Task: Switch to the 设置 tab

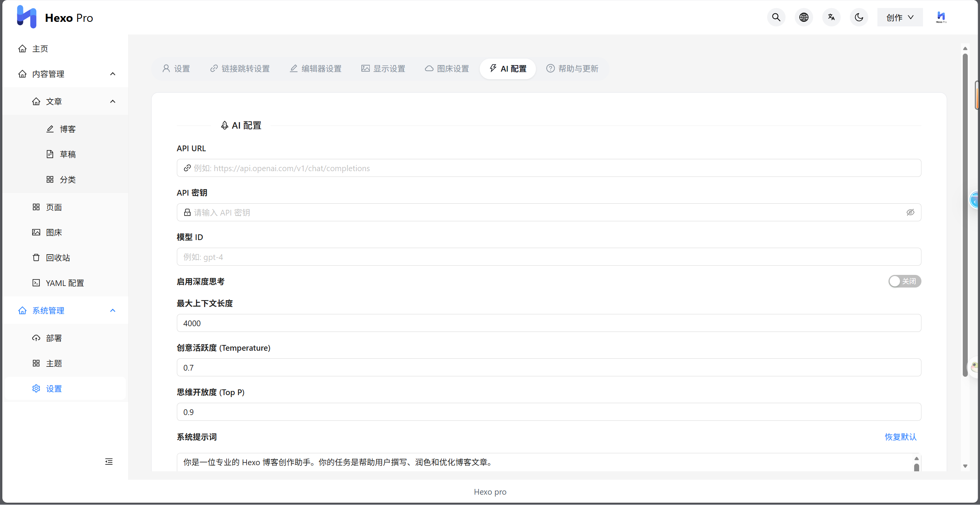Action: pos(176,69)
